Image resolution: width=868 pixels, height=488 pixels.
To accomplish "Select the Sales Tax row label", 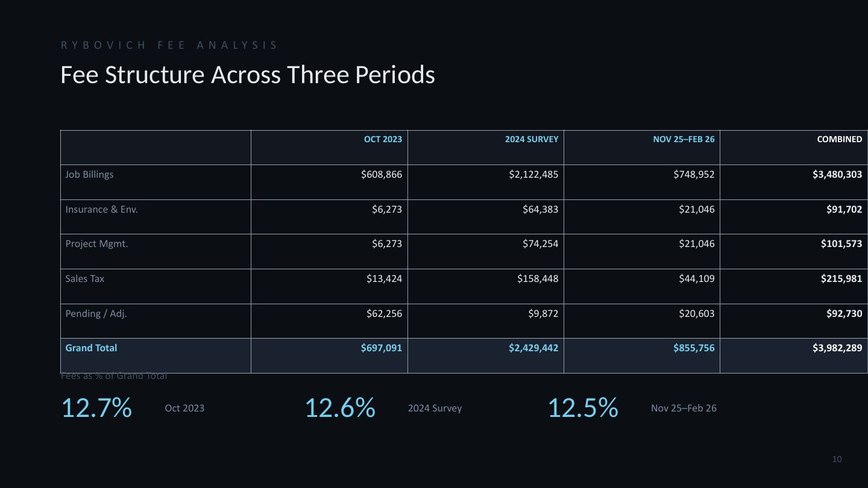I will point(84,279).
